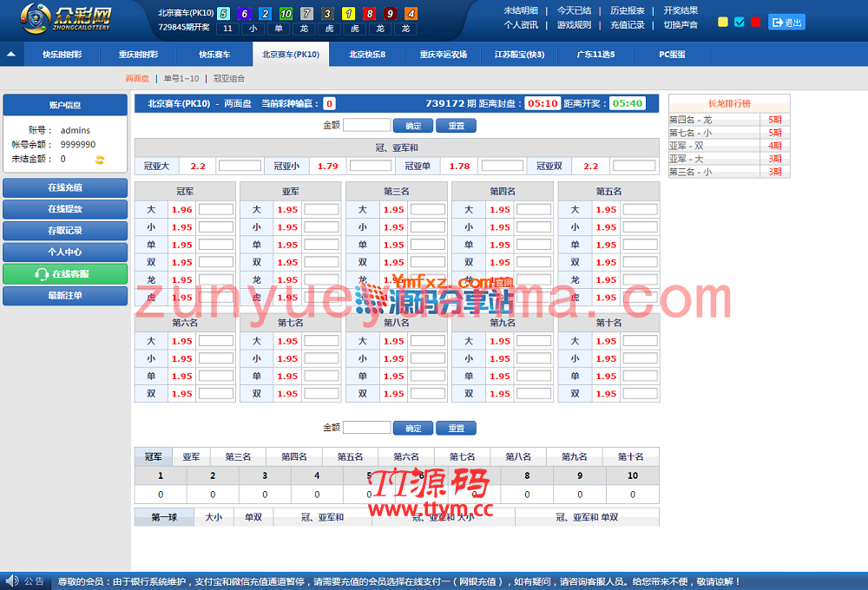Click the 冠亚双 bet input field
This screenshot has height=590, width=868.
634,166
